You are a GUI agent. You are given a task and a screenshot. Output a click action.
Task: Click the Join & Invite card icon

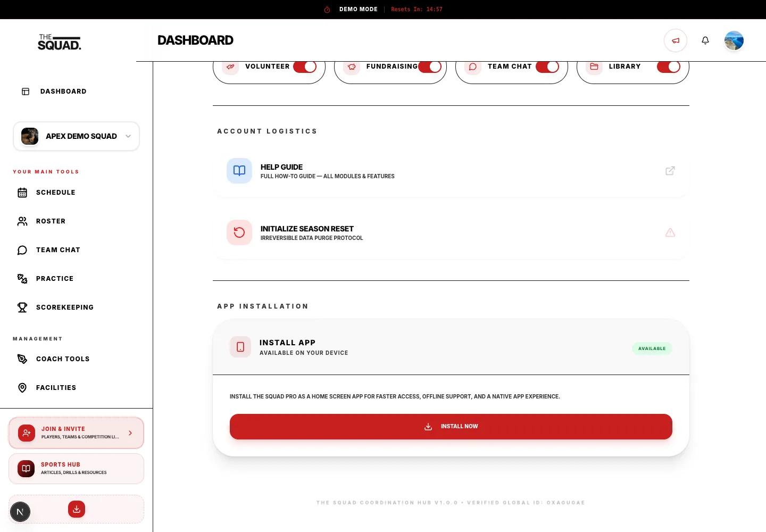(x=27, y=433)
